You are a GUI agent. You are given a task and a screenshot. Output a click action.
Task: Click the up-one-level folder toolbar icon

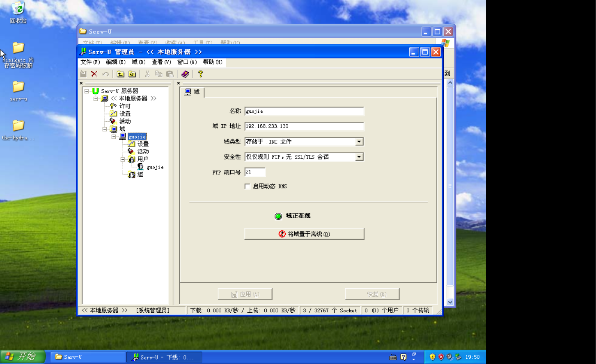point(121,74)
